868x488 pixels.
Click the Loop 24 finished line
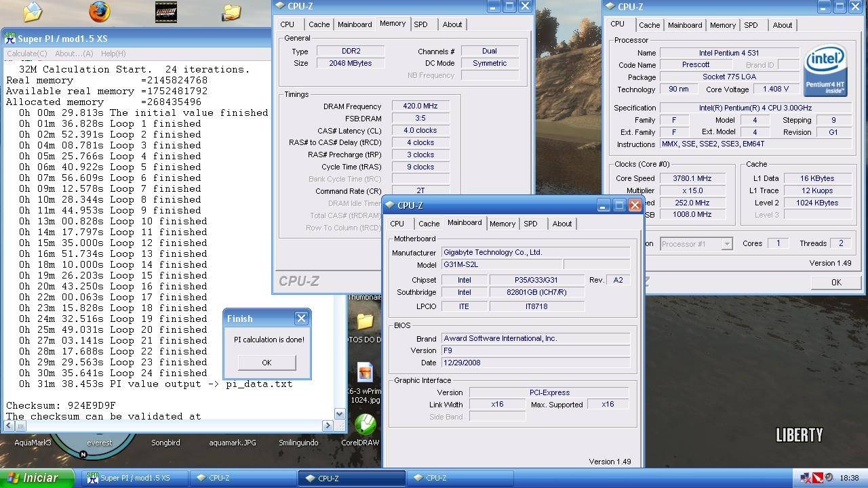coord(113,373)
